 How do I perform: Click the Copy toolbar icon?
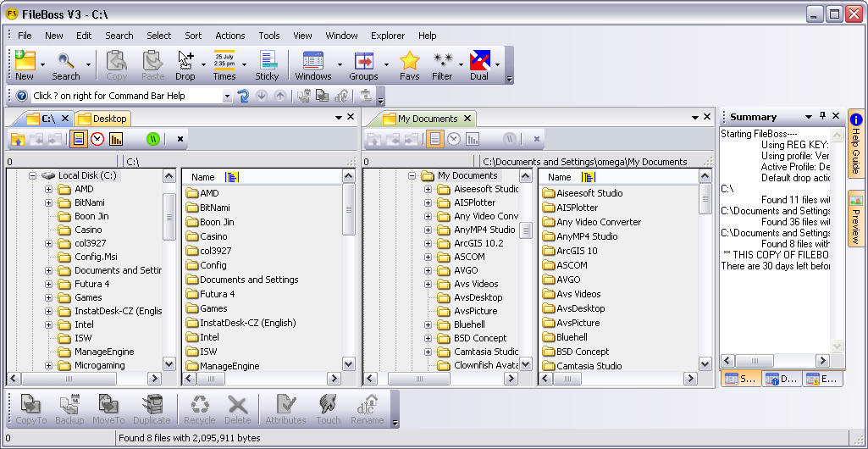pyautogui.click(x=117, y=60)
